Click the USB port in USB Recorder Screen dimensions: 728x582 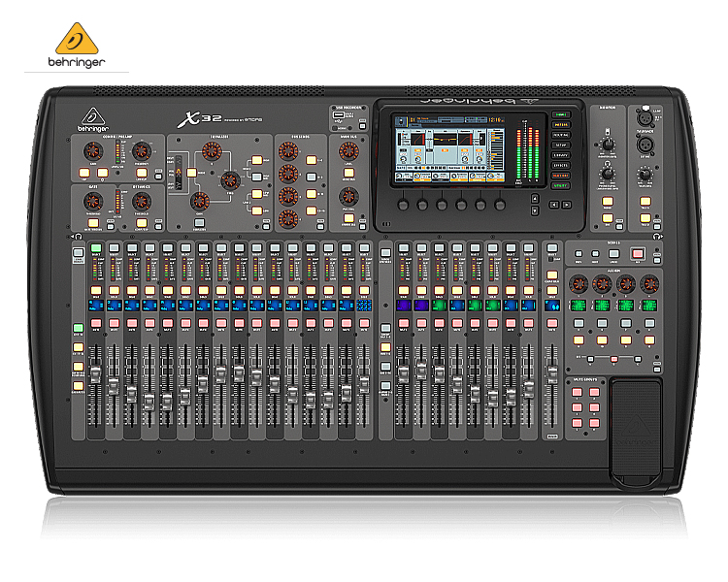[339, 114]
